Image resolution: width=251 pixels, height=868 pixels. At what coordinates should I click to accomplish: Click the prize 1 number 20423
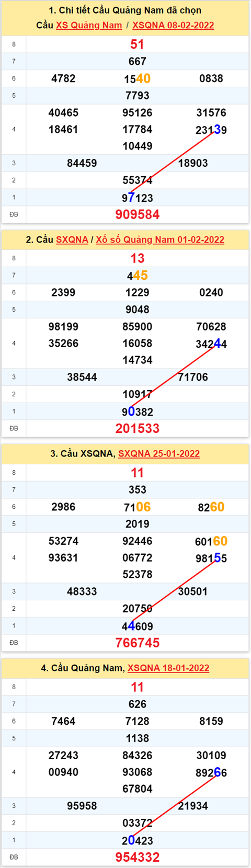tap(138, 840)
